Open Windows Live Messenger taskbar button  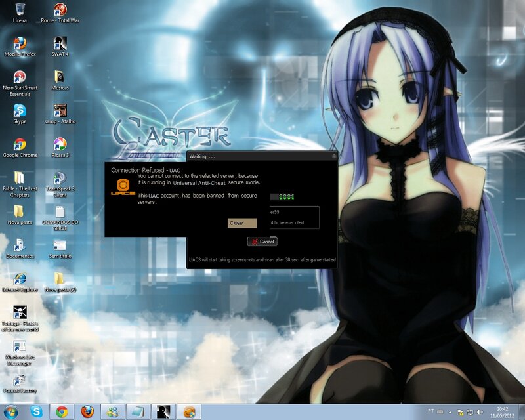pos(112,411)
